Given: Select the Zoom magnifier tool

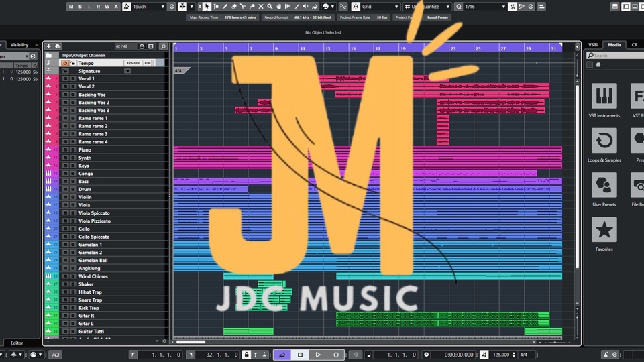Looking at the screenshot, I should (x=270, y=7).
